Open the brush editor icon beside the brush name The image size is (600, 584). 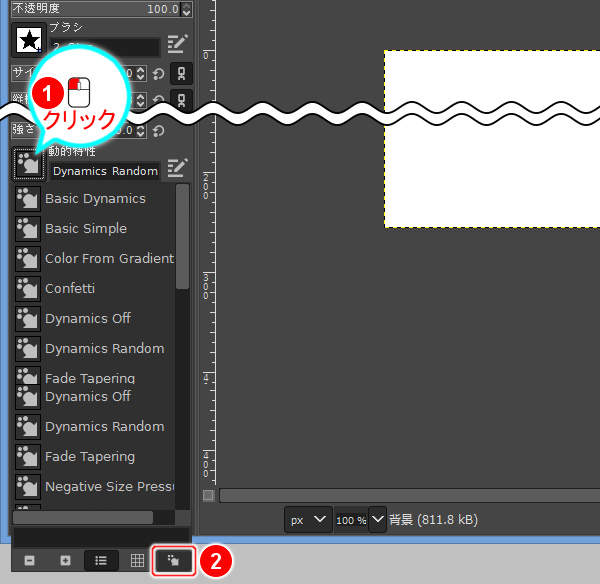pyautogui.click(x=178, y=43)
